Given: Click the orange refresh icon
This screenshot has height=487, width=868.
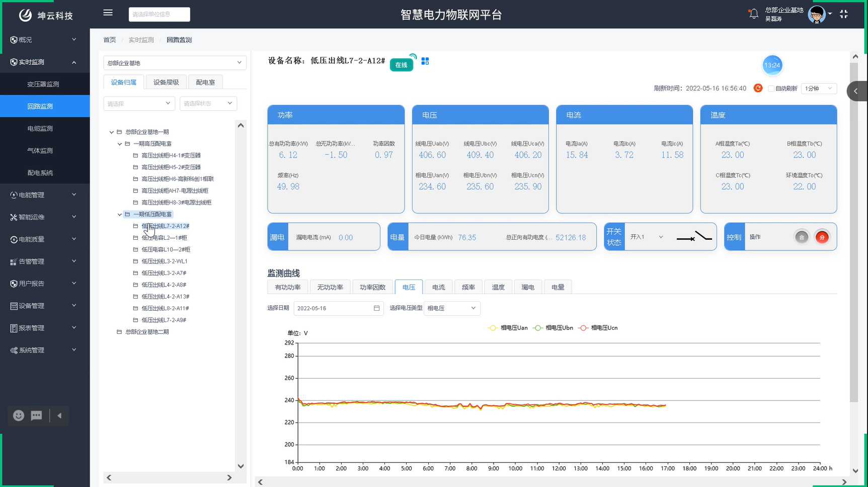Looking at the screenshot, I should click(758, 88).
